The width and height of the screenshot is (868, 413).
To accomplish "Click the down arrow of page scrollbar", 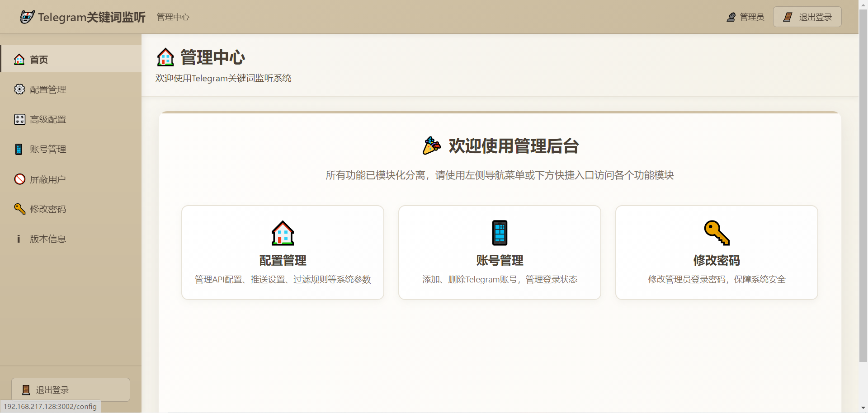I will [x=863, y=408].
